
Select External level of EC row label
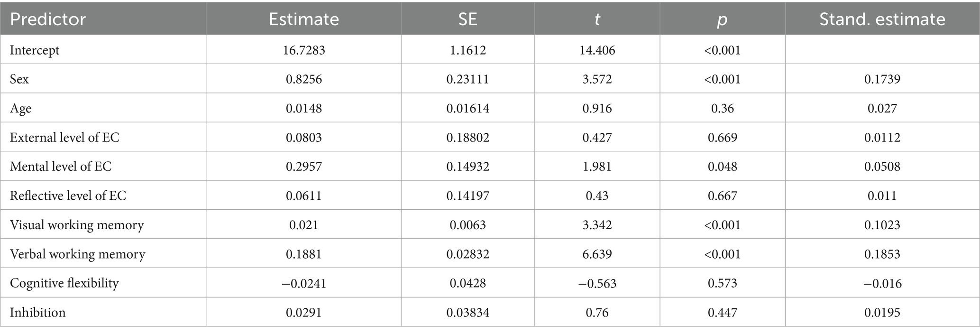click(64, 137)
